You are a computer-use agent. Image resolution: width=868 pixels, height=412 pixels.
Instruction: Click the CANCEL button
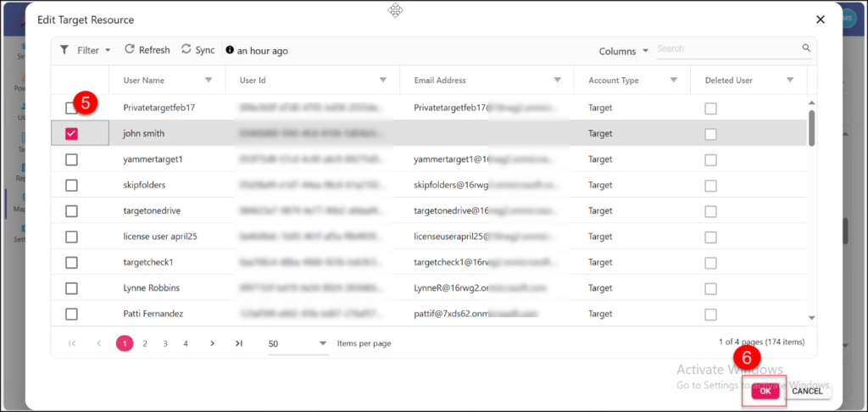pyautogui.click(x=807, y=391)
